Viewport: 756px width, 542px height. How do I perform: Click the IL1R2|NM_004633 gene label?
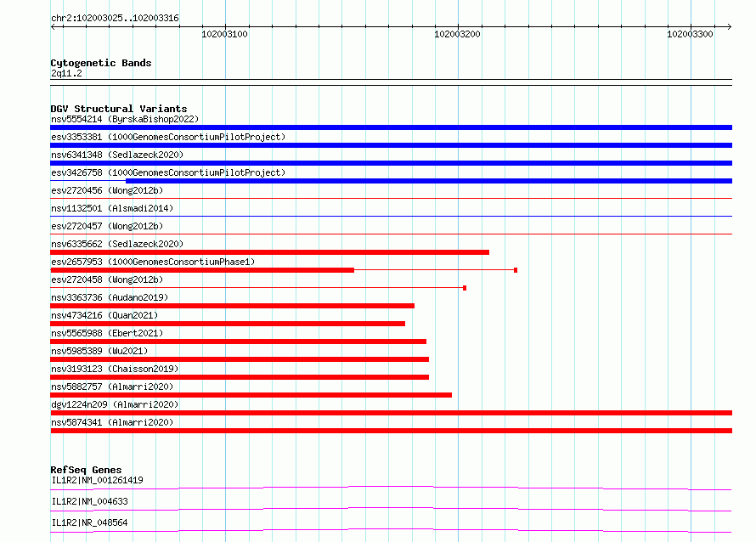click(90, 501)
